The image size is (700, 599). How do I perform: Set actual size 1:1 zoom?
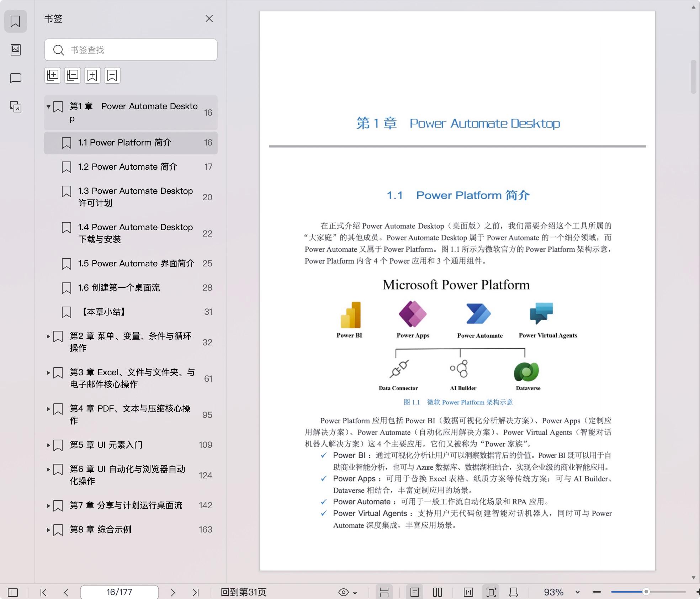[468, 592]
